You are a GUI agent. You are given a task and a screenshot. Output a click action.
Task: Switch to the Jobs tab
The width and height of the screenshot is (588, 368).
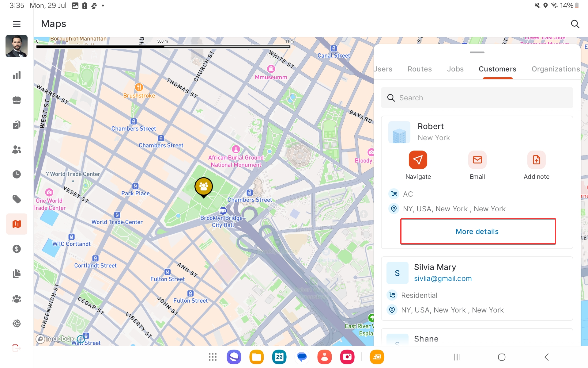(x=455, y=69)
